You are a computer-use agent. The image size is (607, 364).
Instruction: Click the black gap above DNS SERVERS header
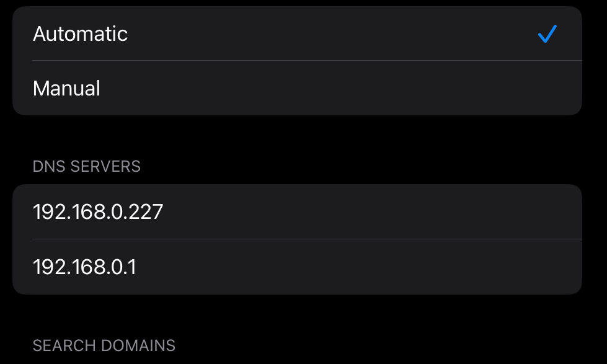[x=298, y=136]
